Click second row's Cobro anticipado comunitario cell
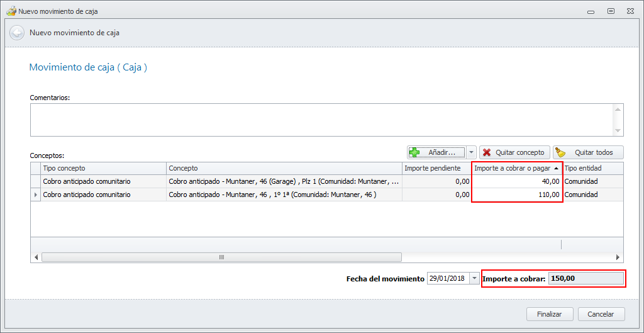 pyautogui.click(x=103, y=195)
